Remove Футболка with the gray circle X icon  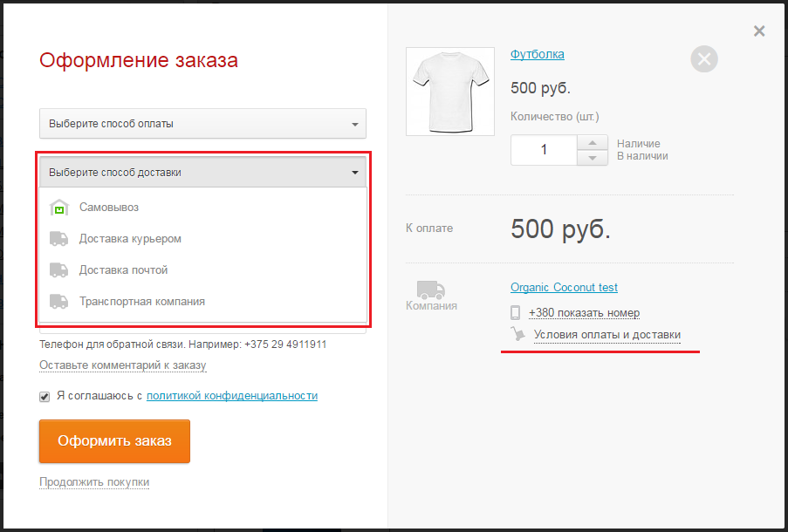(704, 58)
